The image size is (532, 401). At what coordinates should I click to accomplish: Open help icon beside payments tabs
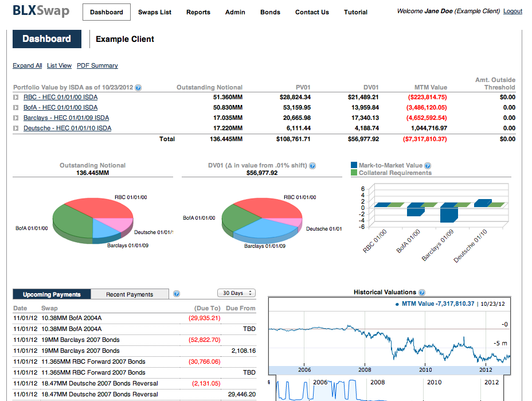click(177, 294)
